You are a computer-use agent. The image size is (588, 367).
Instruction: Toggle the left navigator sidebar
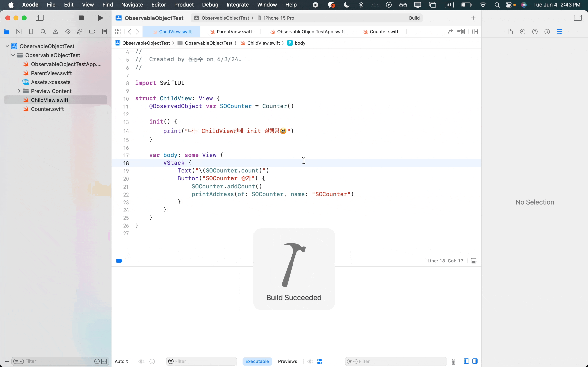40,18
